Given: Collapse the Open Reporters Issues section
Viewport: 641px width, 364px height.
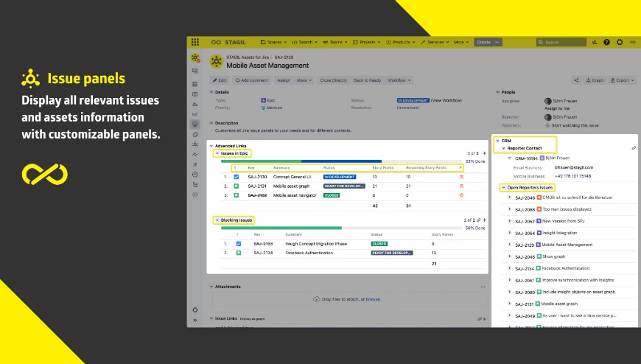Looking at the screenshot, I should coord(503,188).
